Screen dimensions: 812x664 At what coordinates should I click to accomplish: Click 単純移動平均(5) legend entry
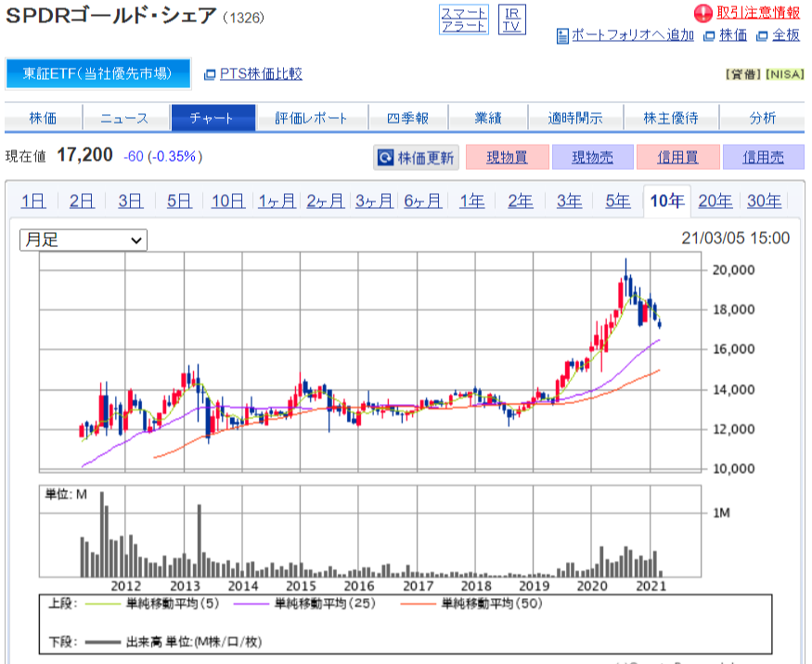pyautogui.click(x=152, y=604)
